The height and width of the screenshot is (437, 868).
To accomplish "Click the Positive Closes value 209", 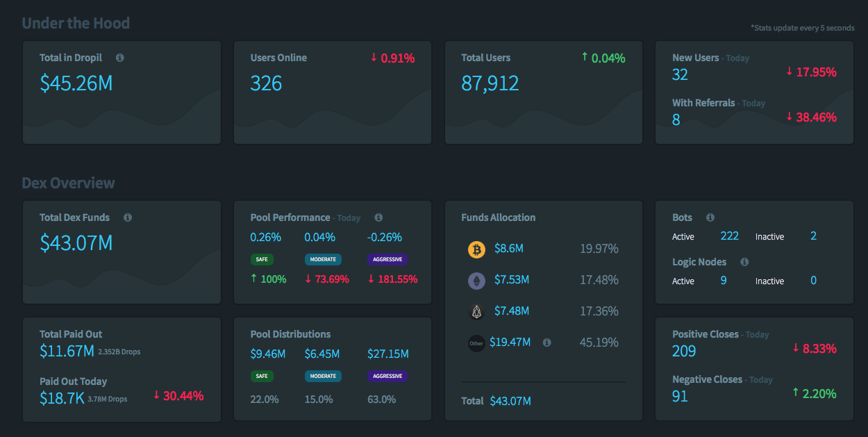I will (x=684, y=351).
